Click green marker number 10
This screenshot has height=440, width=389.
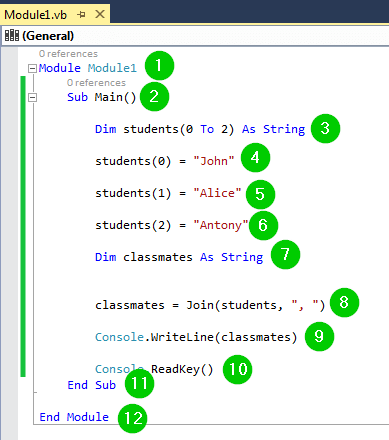pyautogui.click(x=238, y=369)
